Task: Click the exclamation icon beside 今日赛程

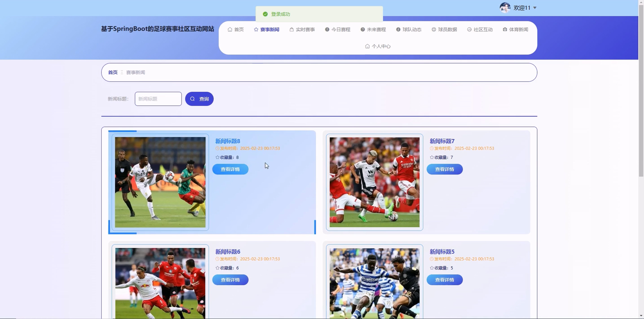Action: pos(327,29)
